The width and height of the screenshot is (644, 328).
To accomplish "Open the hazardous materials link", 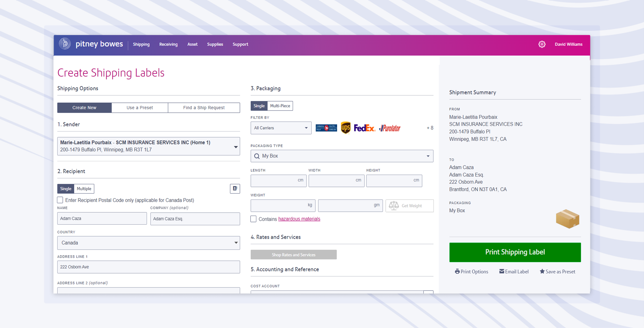I will pyautogui.click(x=299, y=219).
